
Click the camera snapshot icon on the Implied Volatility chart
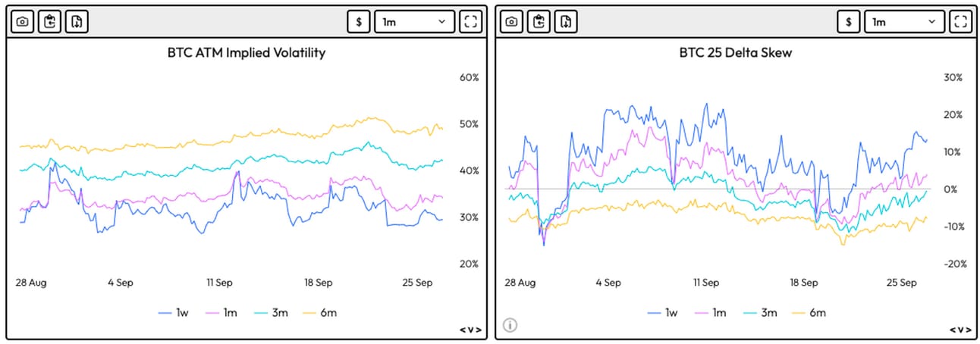point(22,21)
